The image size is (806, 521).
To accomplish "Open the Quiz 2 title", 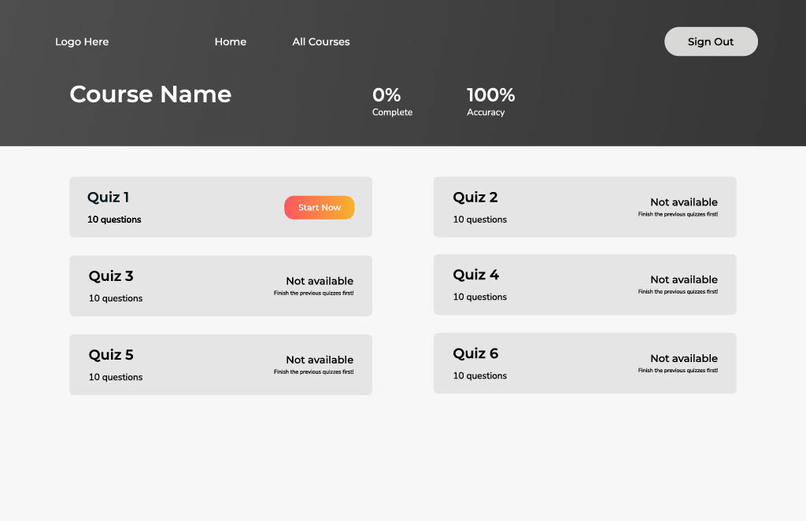I will [475, 197].
